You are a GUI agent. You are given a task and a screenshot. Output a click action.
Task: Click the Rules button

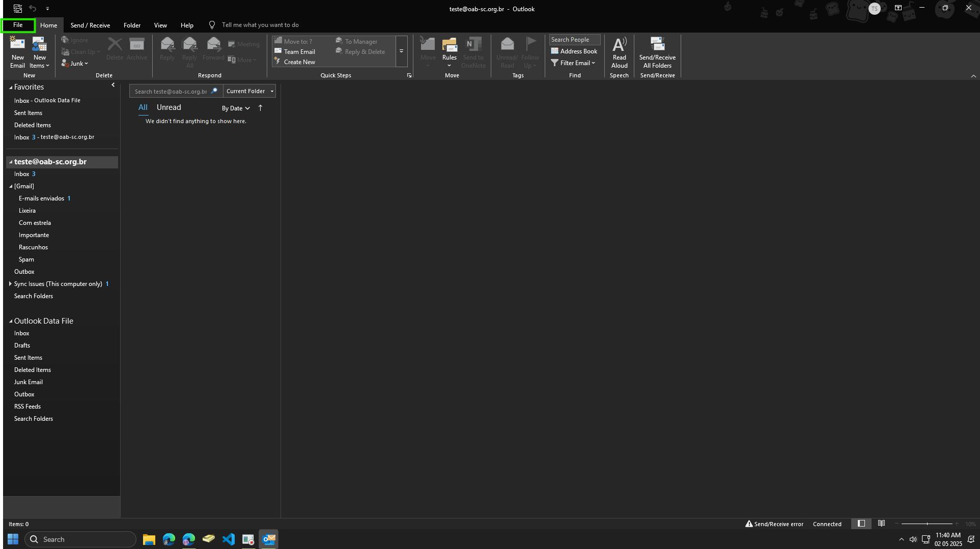point(449,52)
